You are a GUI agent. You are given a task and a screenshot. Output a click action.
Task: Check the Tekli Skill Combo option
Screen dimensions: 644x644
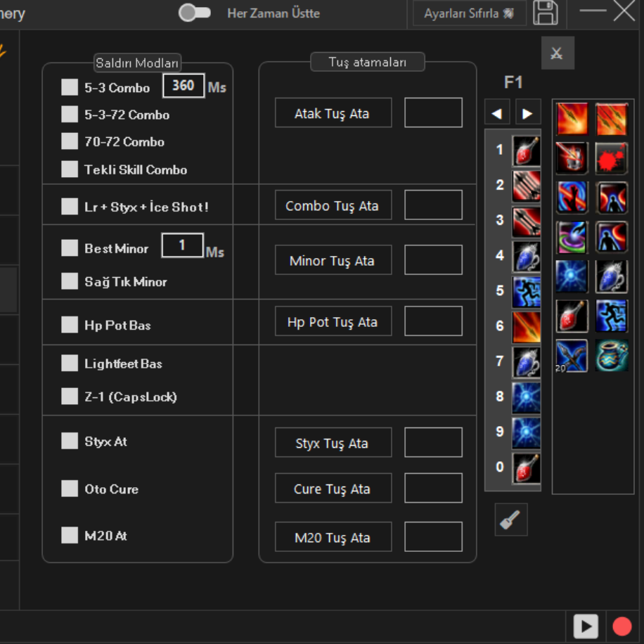[x=70, y=169]
